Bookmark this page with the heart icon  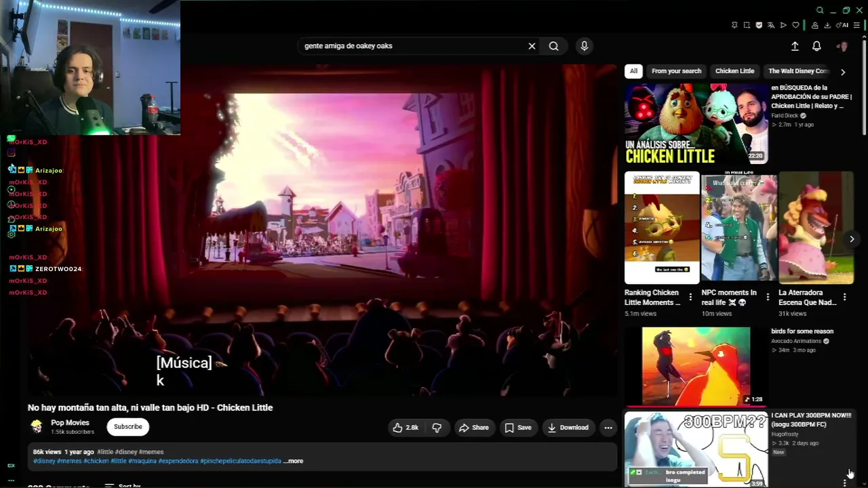[x=795, y=25]
